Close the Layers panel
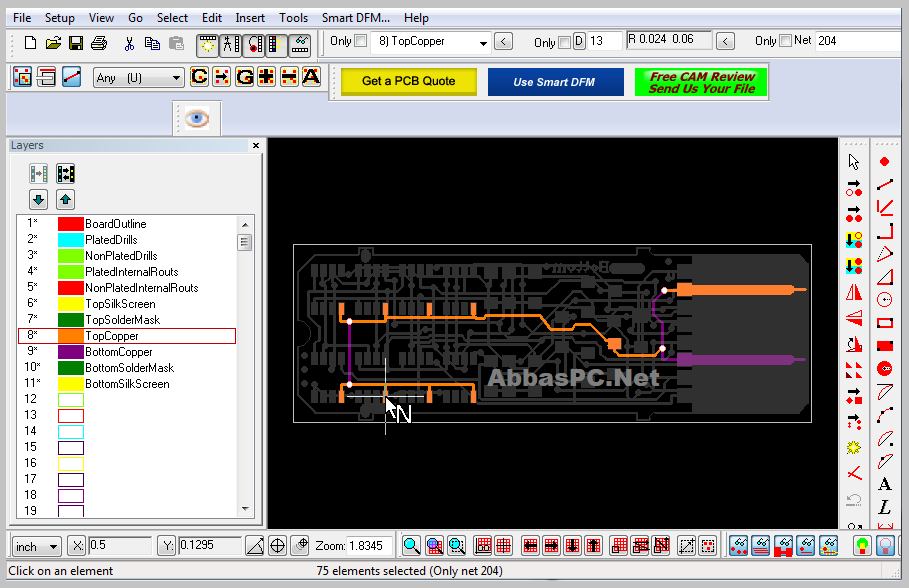Viewport: 909px width, 588px height. point(256,146)
